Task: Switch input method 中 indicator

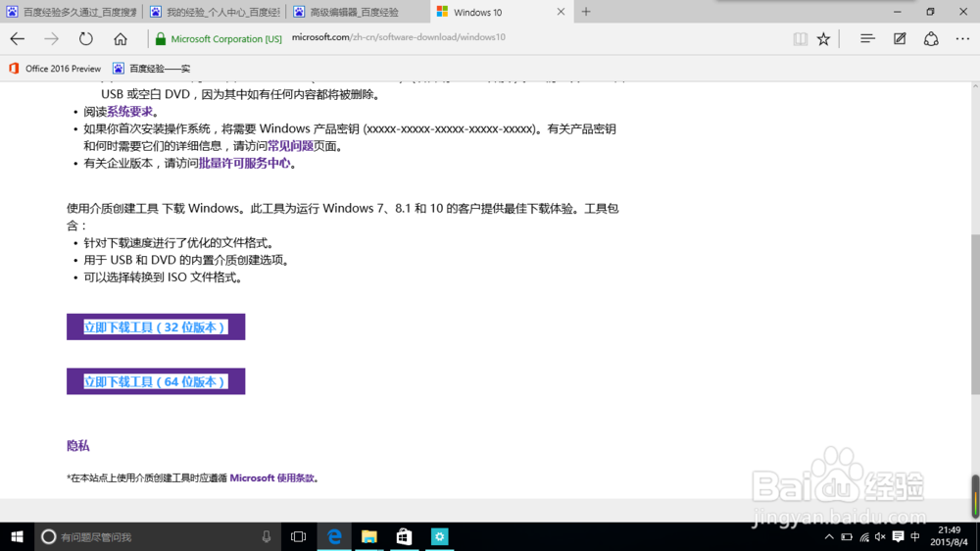Action: [x=915, y=536]
